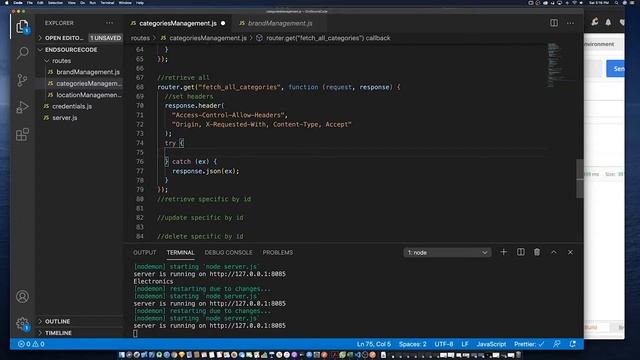The image size is (640, 360).
Task: Switch to the brandManagement.js editor tab
Action: click(280, 23)
